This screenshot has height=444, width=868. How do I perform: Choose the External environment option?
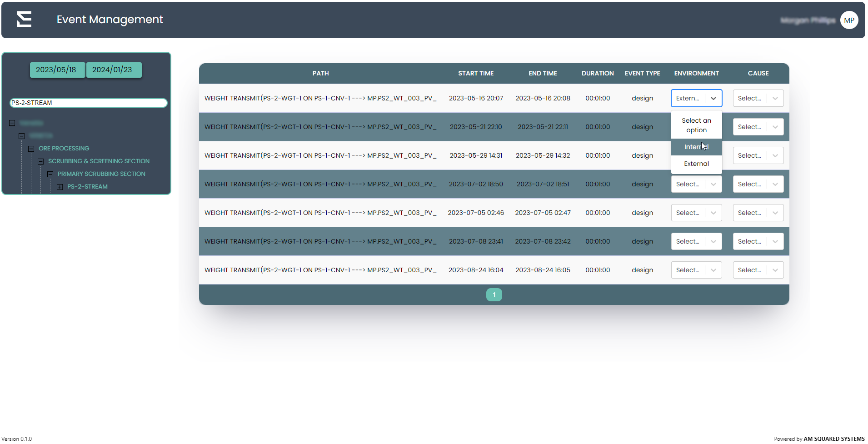point(696,164)
